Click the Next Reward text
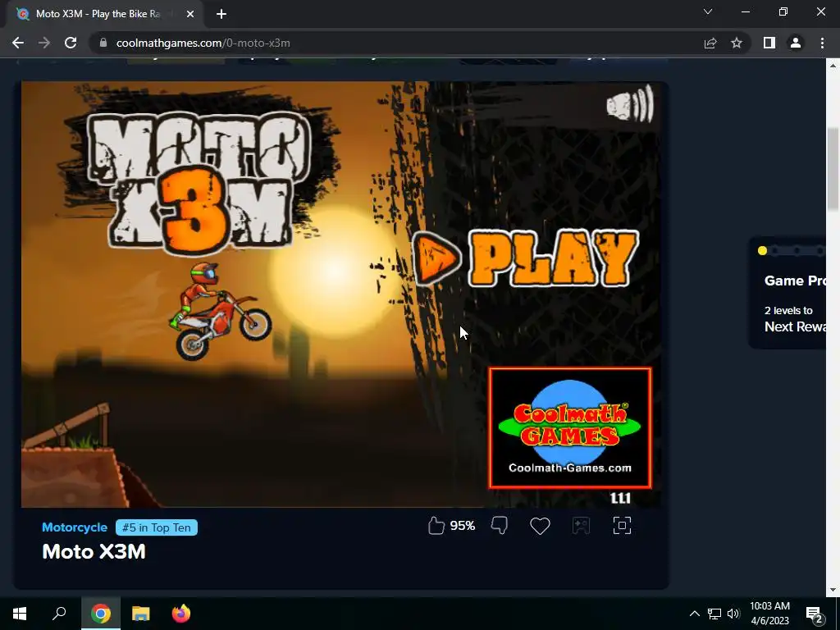The image size is (840, 630). tap(795, 326)
